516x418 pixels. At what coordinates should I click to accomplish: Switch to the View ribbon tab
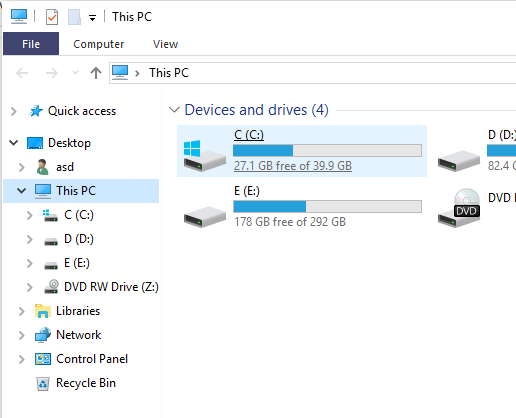pyautogui.click(x=165, y=44)
